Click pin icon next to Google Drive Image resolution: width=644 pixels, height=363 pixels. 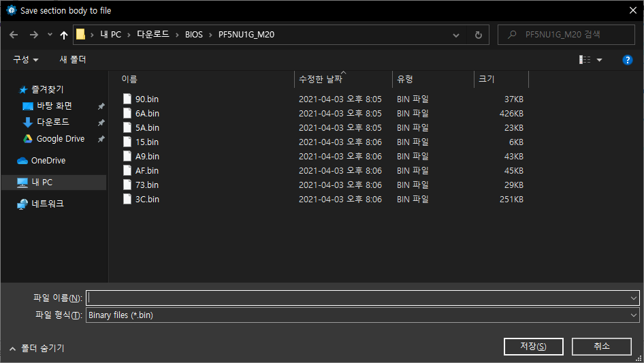point(101,139)
